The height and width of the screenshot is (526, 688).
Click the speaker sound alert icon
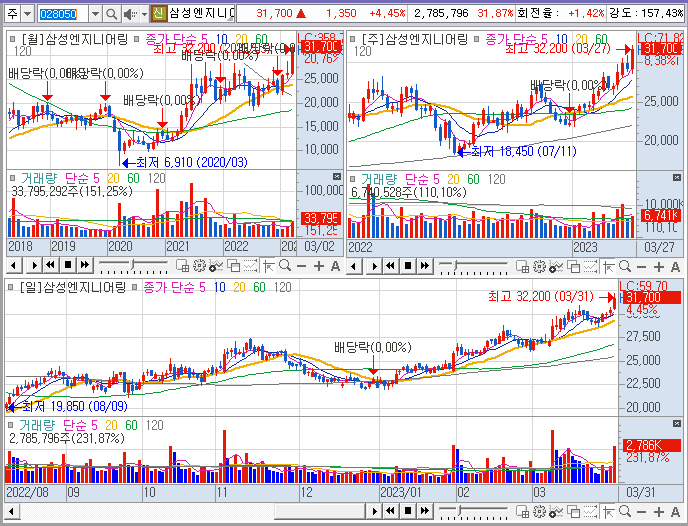[x=130, y=14]
